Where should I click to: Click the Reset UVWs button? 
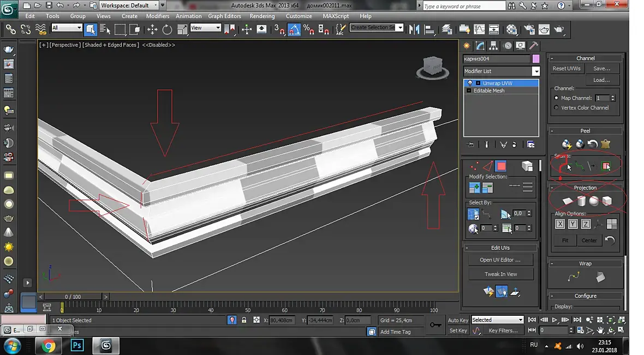[x=567, y=69]
